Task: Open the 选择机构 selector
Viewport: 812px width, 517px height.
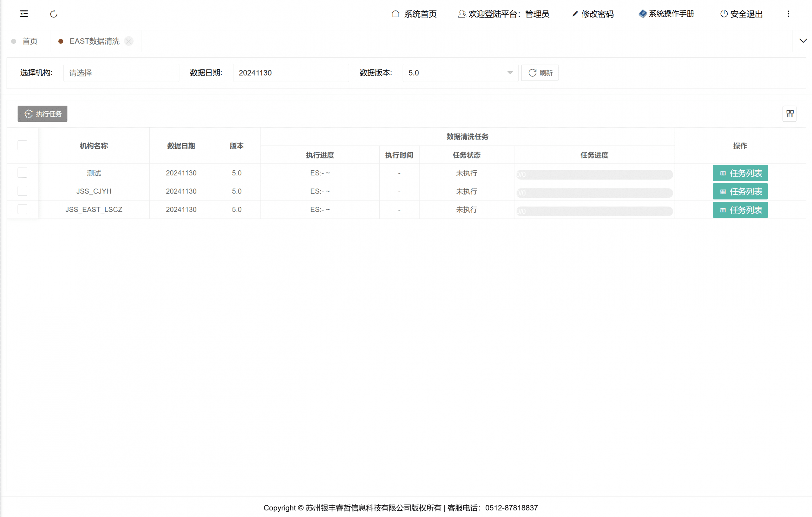Action: [x=121, y=73]
